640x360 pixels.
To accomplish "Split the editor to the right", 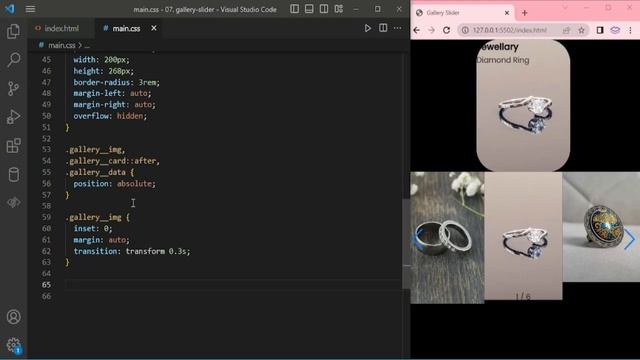I will [x=383, y=28].
